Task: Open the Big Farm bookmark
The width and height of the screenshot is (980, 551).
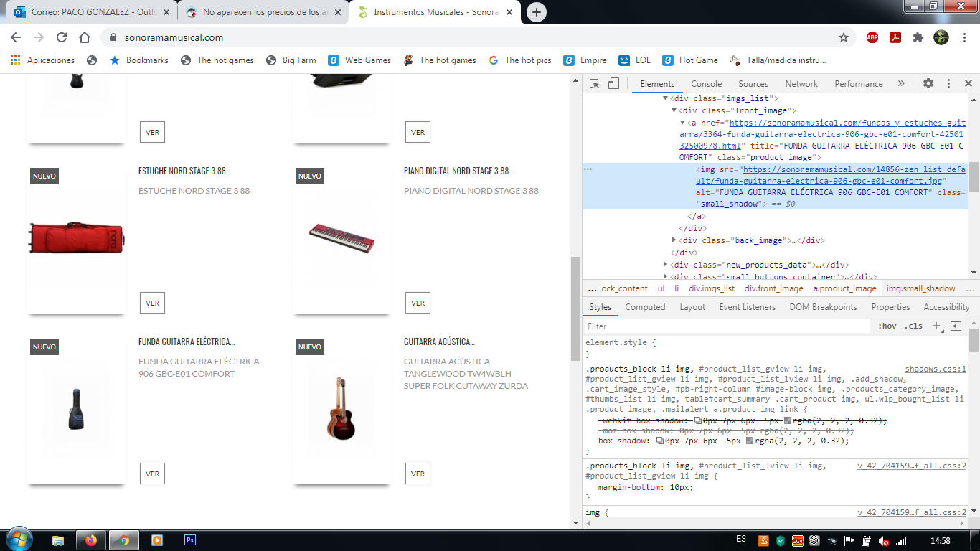Action: (x=291, y=60)
